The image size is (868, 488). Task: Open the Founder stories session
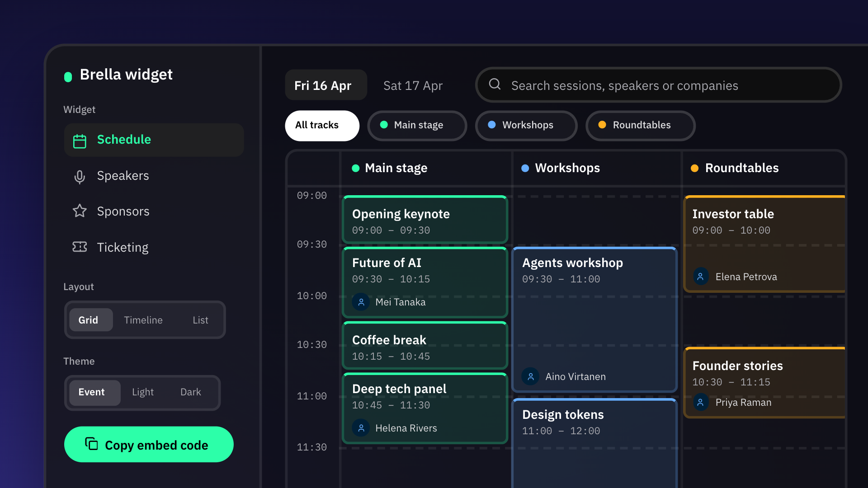[764, 383]
